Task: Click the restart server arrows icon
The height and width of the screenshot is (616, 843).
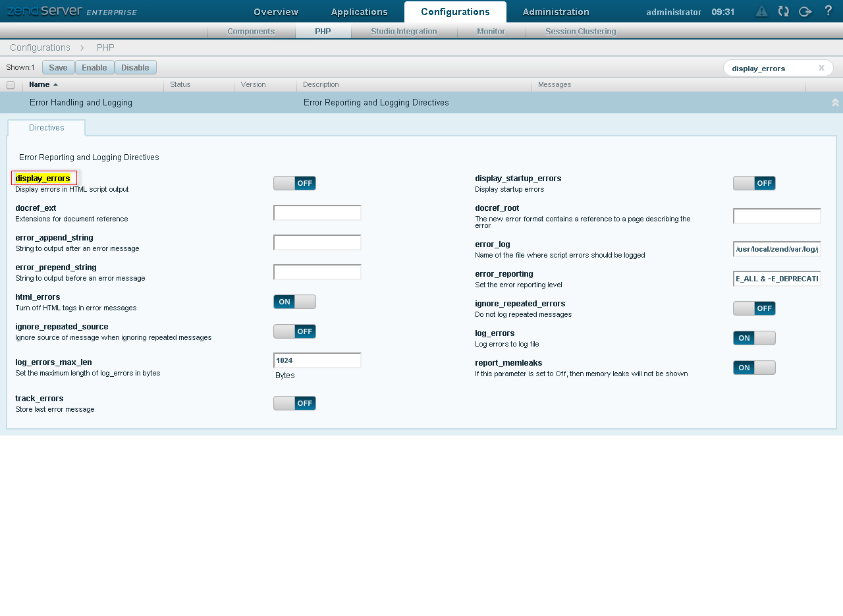Action: (x=783, y=11)
